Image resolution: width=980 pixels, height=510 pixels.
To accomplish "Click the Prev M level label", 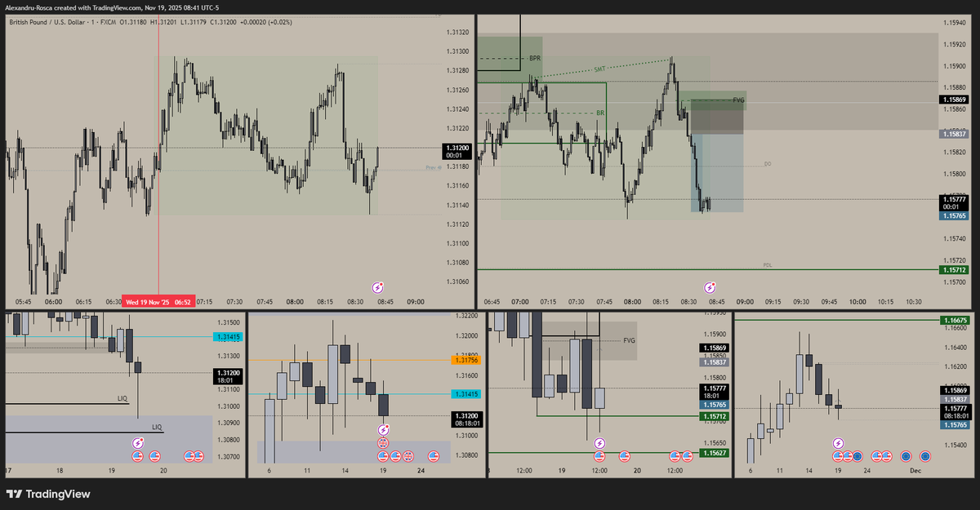I will coord(433,167).
